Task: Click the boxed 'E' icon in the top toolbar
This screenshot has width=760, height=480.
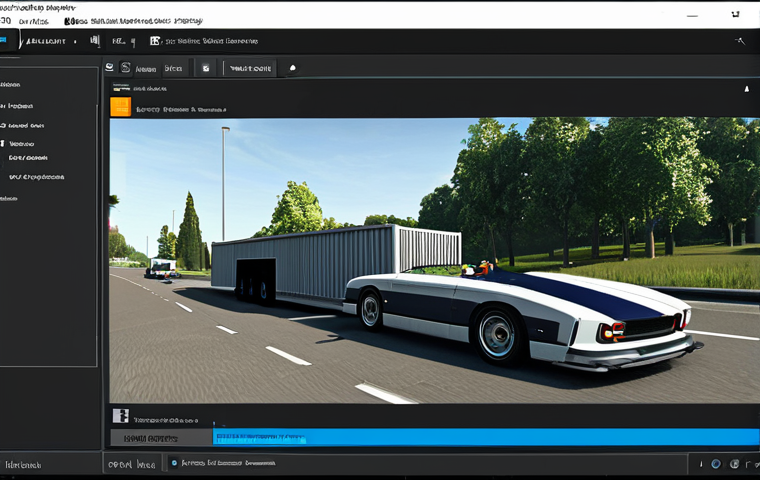Action: 155,41
